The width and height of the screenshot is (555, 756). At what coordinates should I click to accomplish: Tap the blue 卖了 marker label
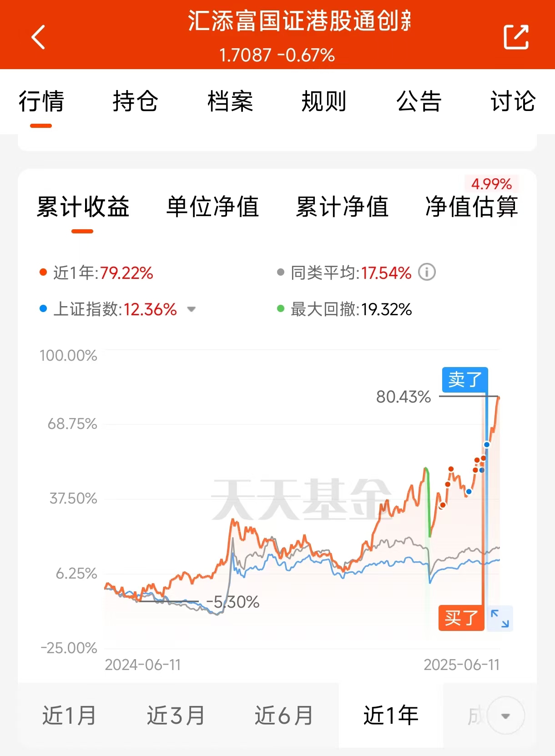tap(465, 379)
